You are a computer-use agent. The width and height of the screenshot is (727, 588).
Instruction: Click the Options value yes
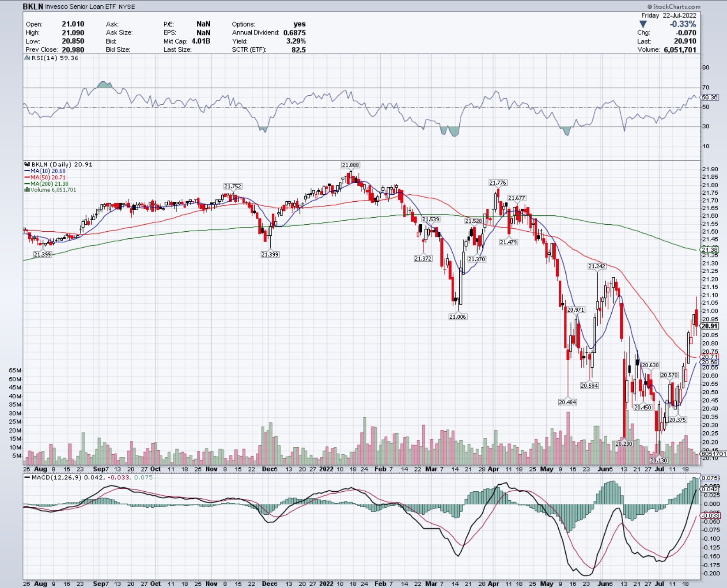[x=299, y=24]
